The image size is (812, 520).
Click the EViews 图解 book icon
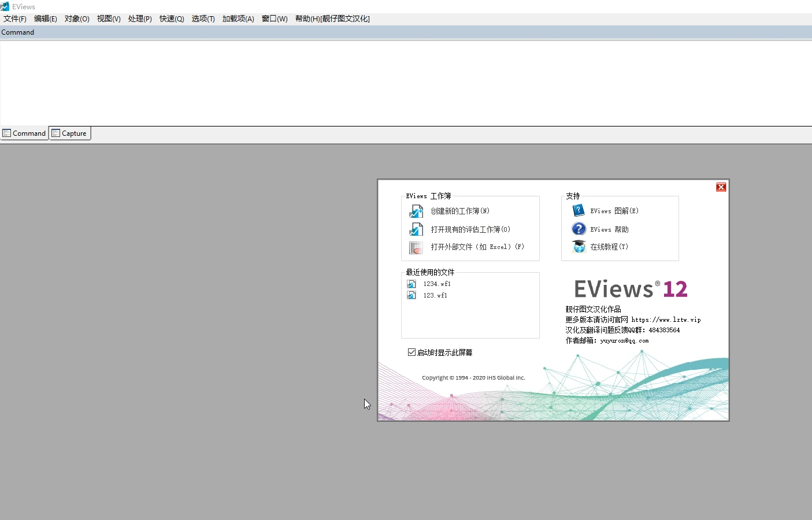pos(579,211)
